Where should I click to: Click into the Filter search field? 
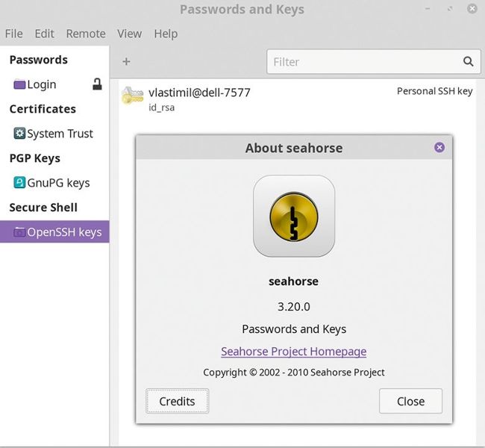click(374, 62)
